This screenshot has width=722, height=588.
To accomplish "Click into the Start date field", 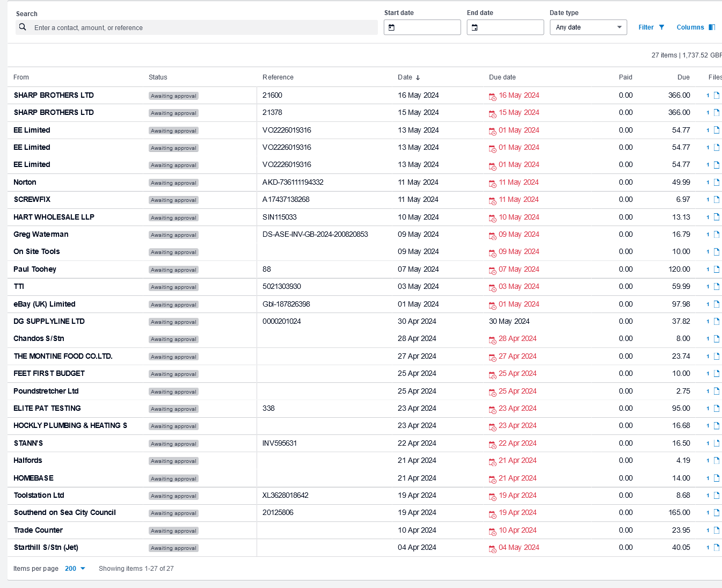I will tap(422, 27).
